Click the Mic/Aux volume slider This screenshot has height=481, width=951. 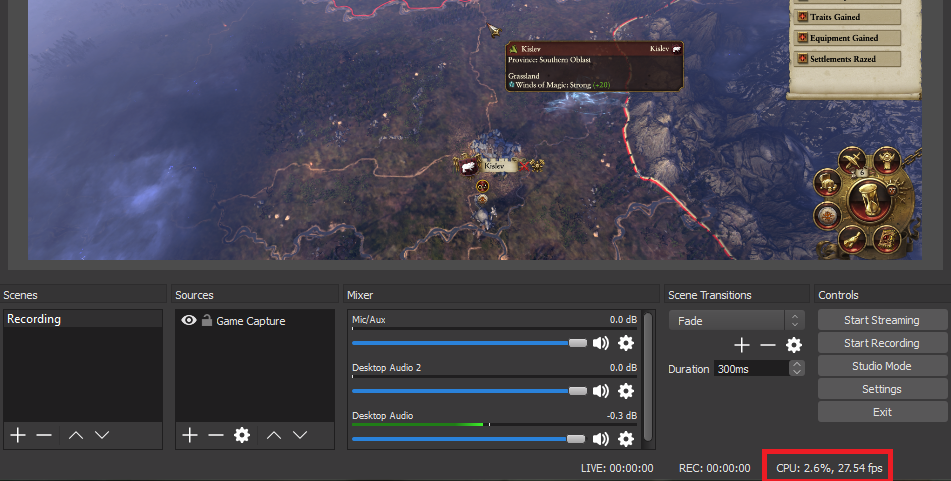click(x=469, y=343)
